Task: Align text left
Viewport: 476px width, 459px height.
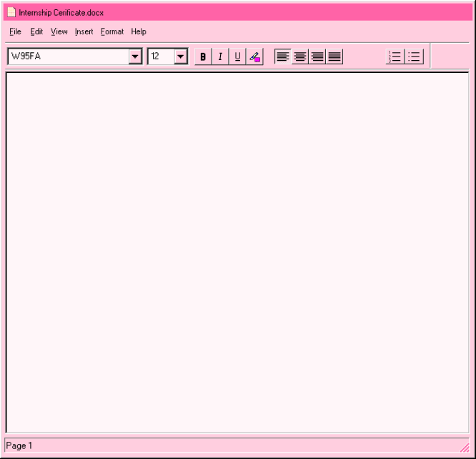Action: pyautogui.click(x=283, y=56)
